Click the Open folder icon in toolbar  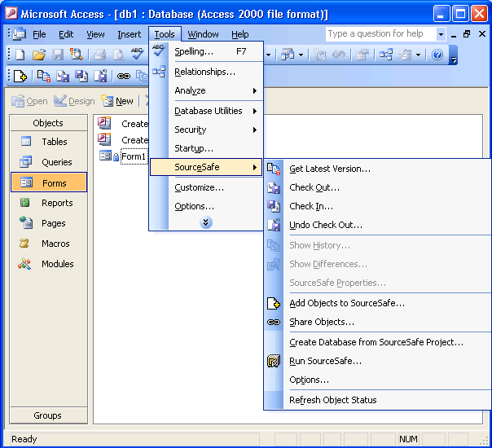(38, 55)
